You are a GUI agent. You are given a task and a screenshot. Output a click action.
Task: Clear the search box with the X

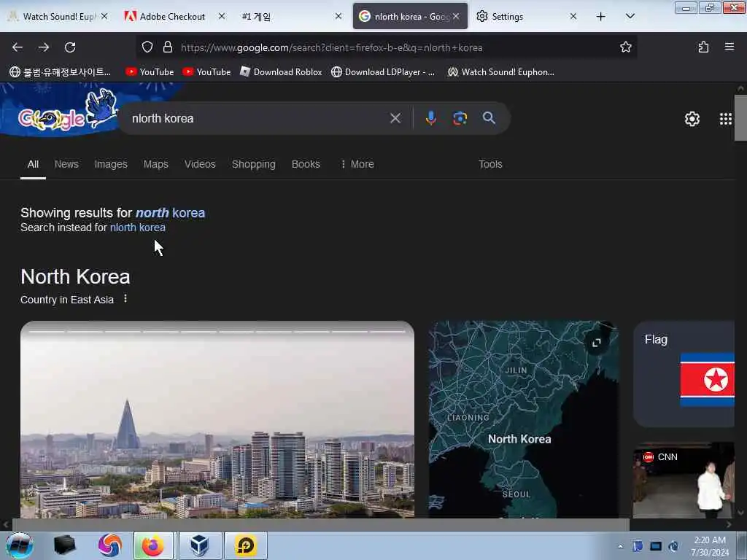[x=395, y=118]
